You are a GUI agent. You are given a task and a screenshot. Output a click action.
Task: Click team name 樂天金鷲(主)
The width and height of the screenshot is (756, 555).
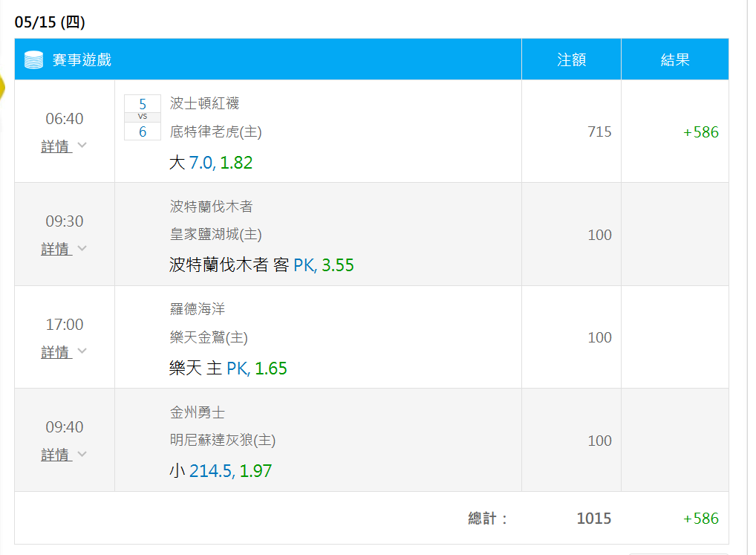[209, 337]
